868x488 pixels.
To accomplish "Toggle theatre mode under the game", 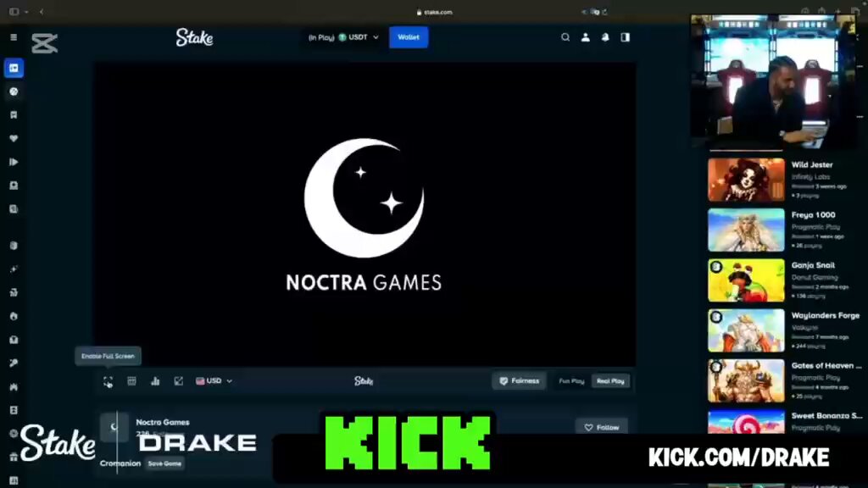I will pyautogui.click(x=131, y=381).
